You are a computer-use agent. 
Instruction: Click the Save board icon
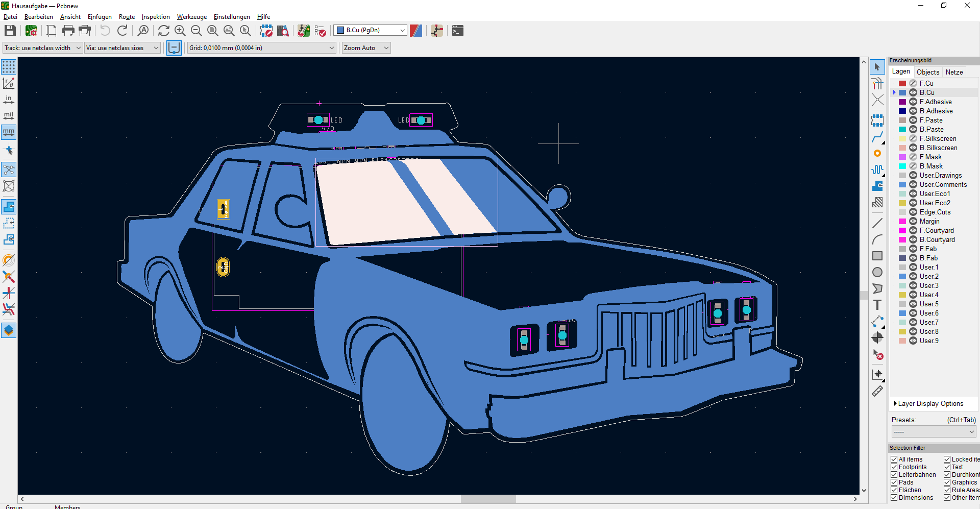pos(10,31)
